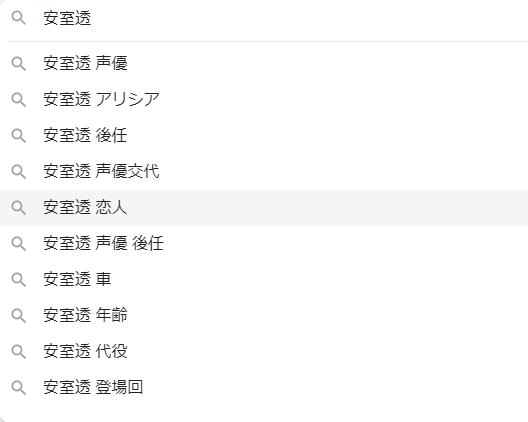This screenshot has width=528, height=422.
Task: Pick the 安室透 代役 suggestion
Action: tap(264, 352)
